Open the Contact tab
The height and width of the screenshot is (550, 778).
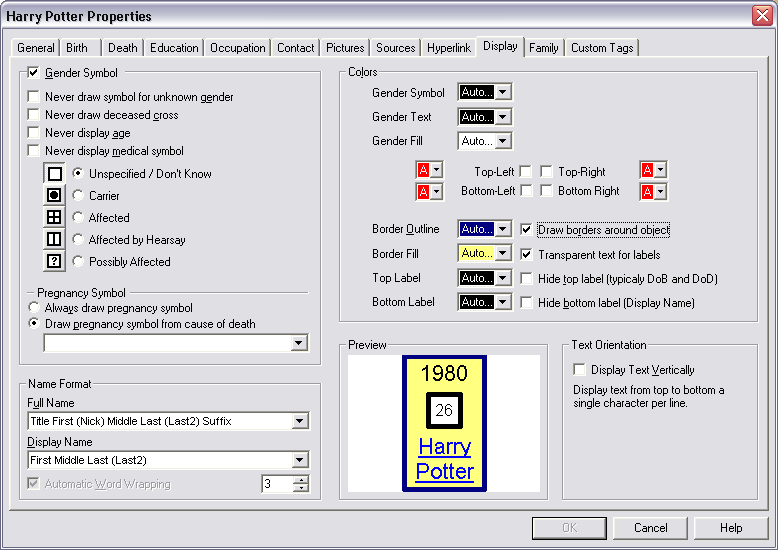click(x=296, y=48)
